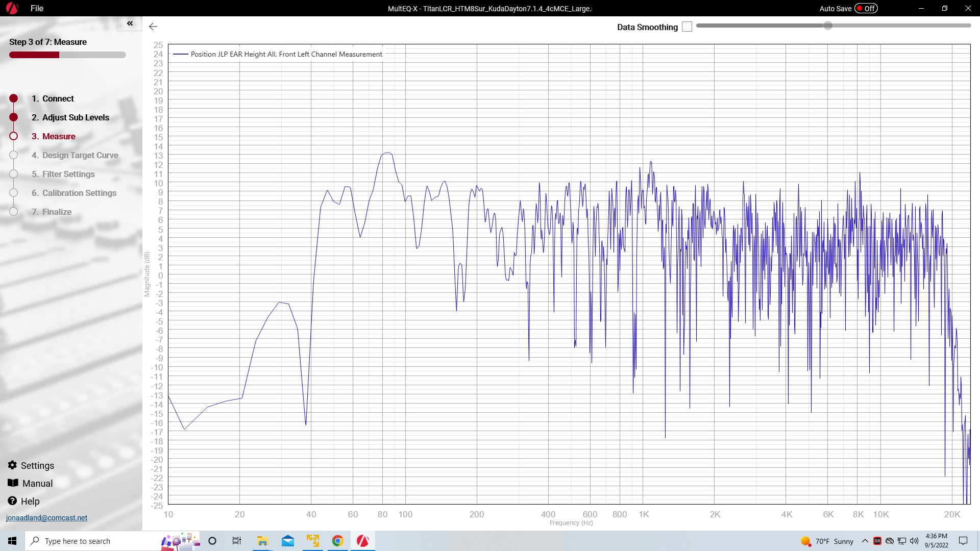Viewport: 980px width, 551px height.
Task: Open File Explorer from taskbar
Action: (262, 541)
